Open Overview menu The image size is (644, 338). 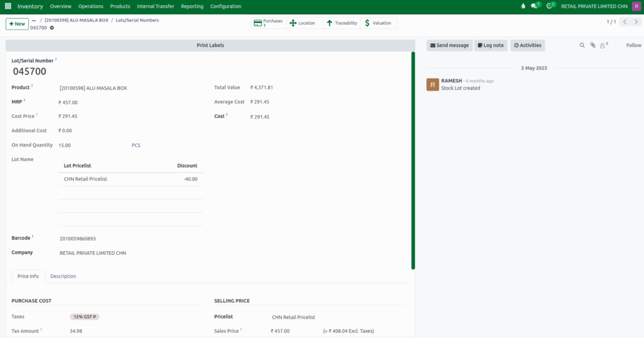pyautogui.click(x=60, y=6)
